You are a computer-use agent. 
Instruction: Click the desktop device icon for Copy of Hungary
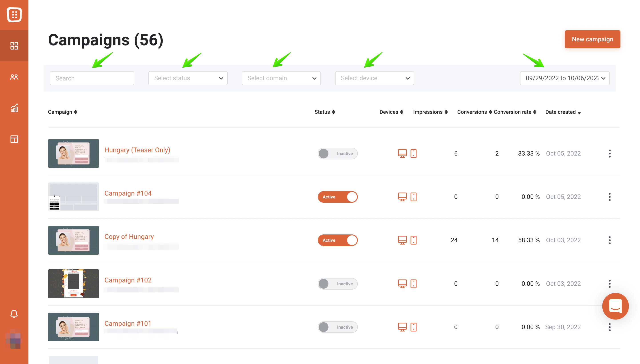pyautogui.click(x=402, y=240)
